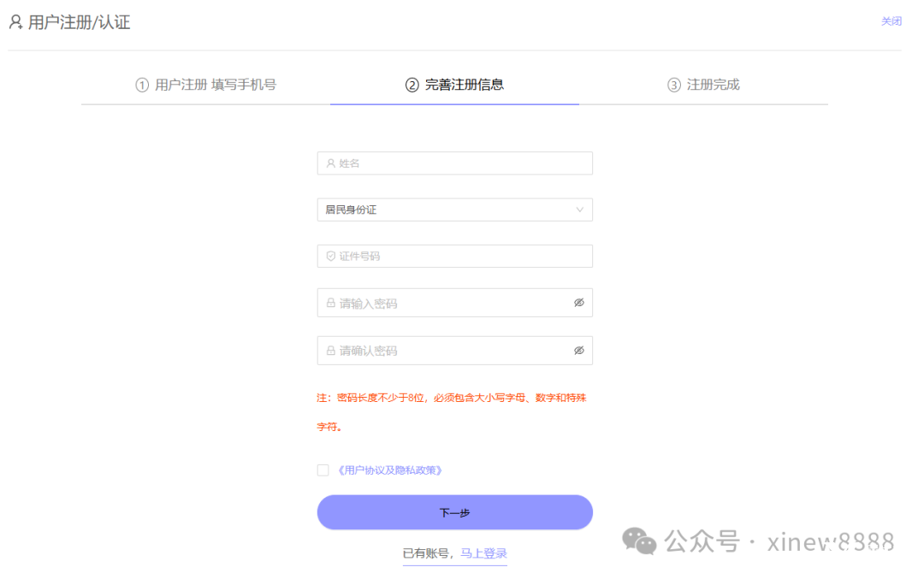This screenshot has width=924, height=579.
Task: Click the lock icon in the 请确认密码 field
Action: (x=330, y=351)
